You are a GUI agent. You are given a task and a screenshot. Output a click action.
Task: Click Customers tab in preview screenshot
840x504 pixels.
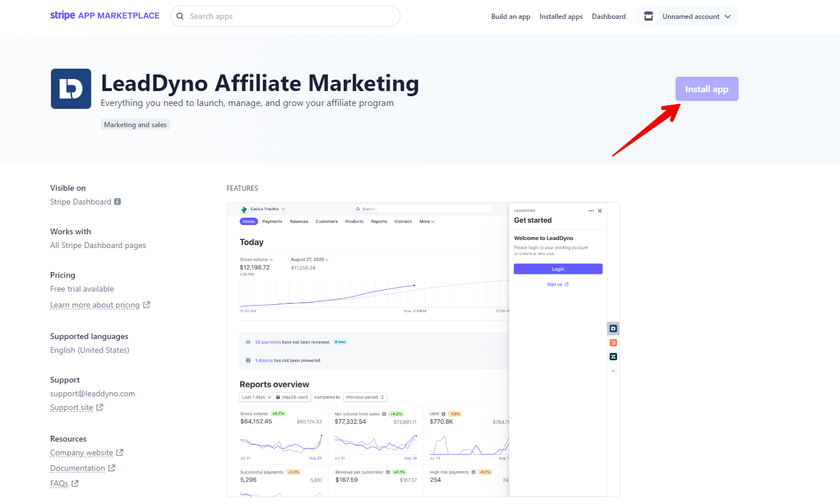tap(327, 221)
